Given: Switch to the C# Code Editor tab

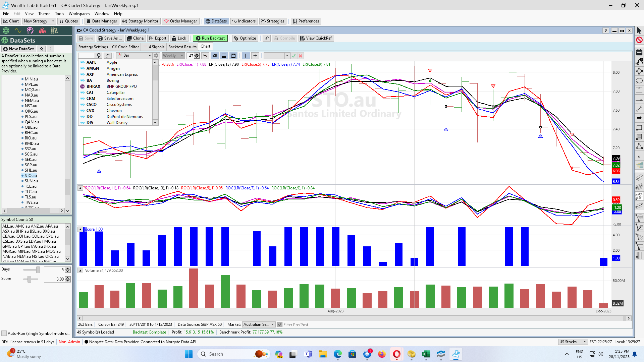Looking at the screenshot, I should point(125,47).
